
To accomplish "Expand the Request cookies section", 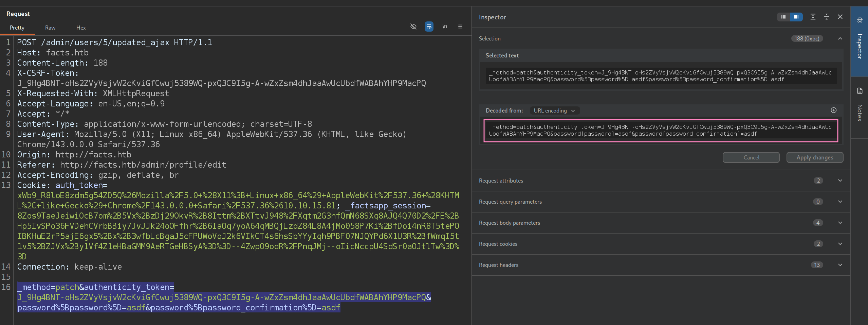I will pos(840,244).
